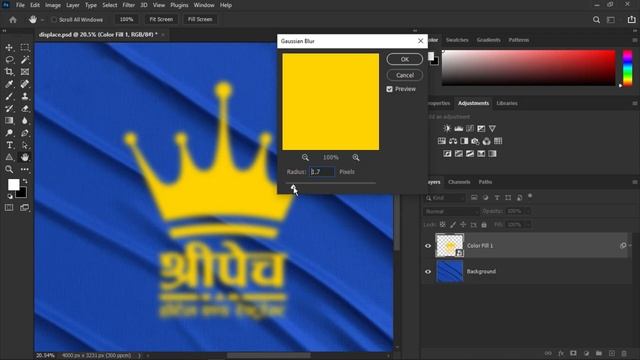This screenshot has width=640, height=360.
Task: Click the Gaussian Blur radius slider
Action: 331,183
